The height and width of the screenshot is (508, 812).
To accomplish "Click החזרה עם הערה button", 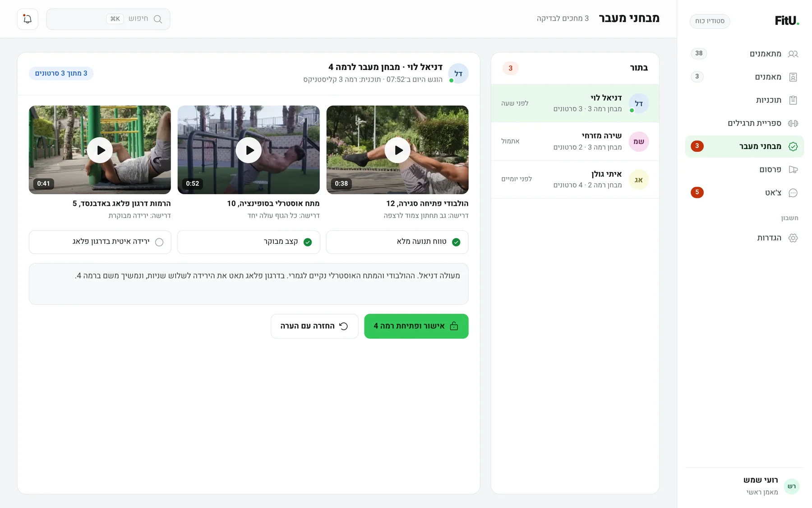I will 314,326.
